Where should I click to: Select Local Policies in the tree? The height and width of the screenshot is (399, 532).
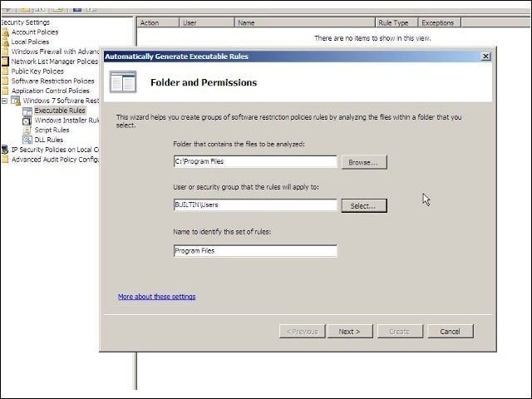[30, 42]
